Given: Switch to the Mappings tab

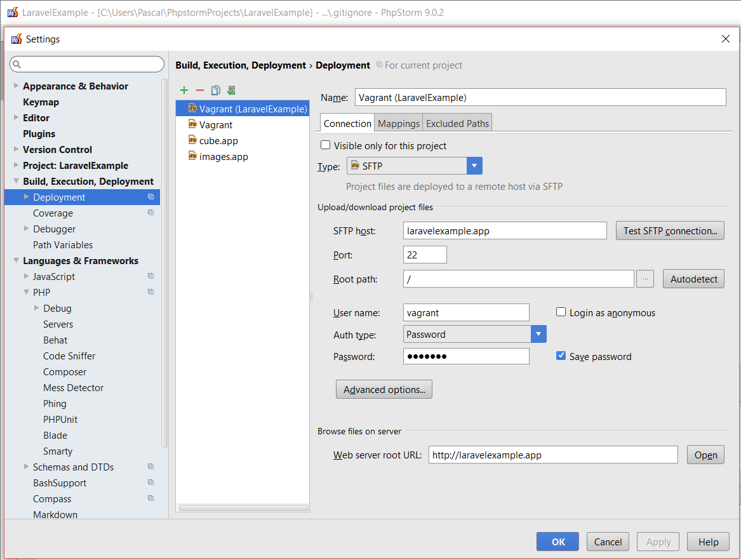Looking at the screenshot, I should [x=399, y=124].
